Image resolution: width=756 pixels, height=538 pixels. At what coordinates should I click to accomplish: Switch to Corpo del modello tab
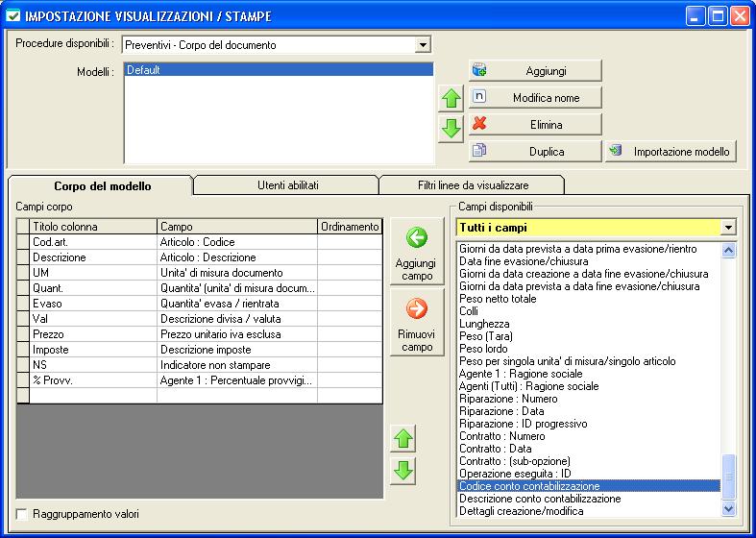click(x=102, y=186)
